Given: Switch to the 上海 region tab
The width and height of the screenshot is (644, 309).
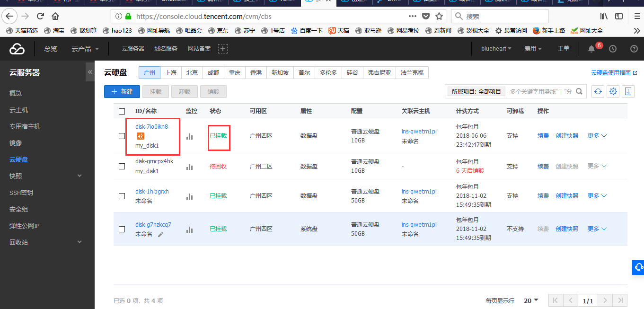Looking at the screenshot, I should [171, 73].
